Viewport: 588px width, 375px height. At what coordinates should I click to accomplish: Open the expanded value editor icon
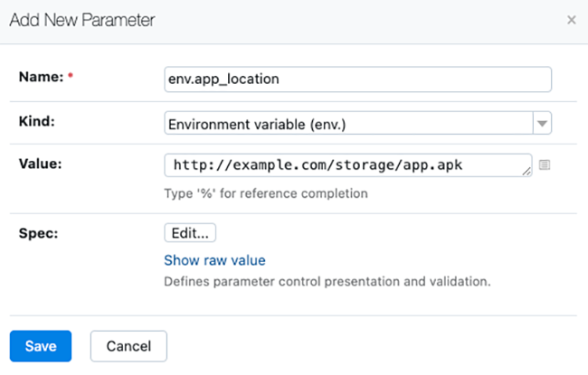point(544,165)
